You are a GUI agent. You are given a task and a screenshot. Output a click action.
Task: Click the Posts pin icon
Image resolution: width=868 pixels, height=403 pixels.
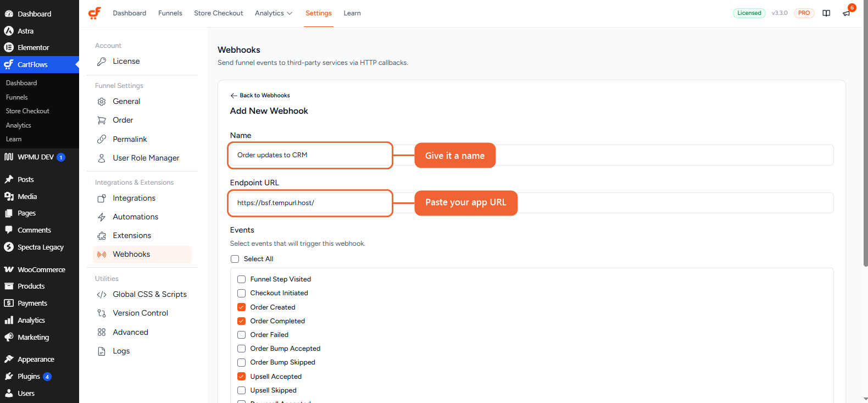9,179
